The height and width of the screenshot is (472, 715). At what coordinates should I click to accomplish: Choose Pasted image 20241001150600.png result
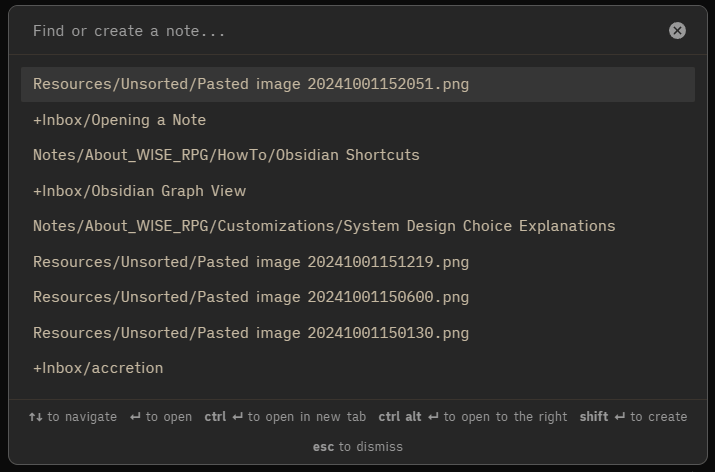[x=251, y=297]
